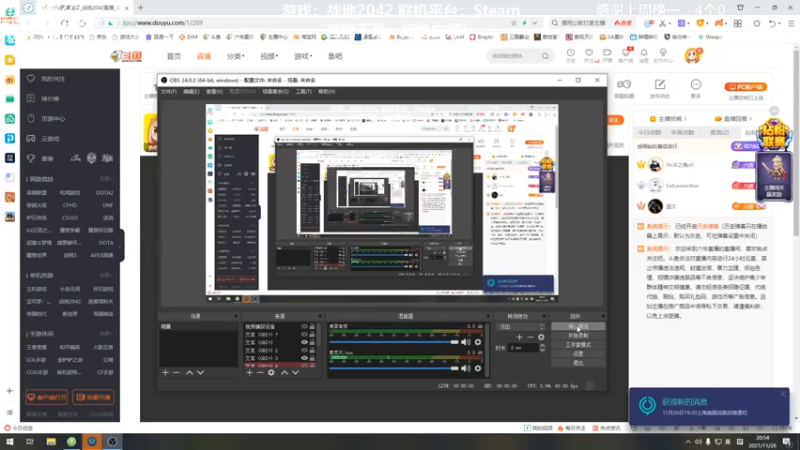Pop out the Sources dock panel
Image resolution: width=800 pixels, height=450 pixels.
[320, 316]
